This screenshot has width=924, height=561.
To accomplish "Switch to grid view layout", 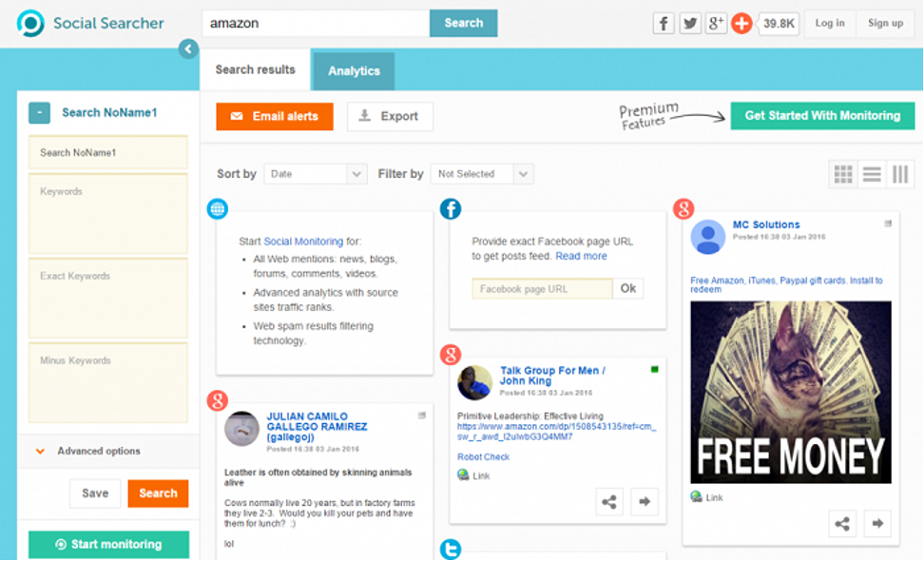I will (843, 174).
